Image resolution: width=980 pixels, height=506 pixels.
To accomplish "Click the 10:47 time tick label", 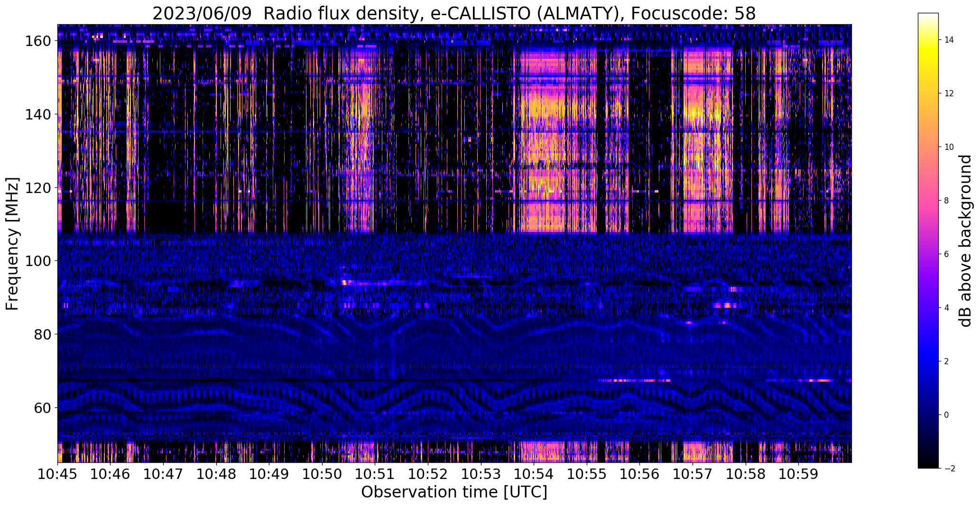I will tap(164, 474).
